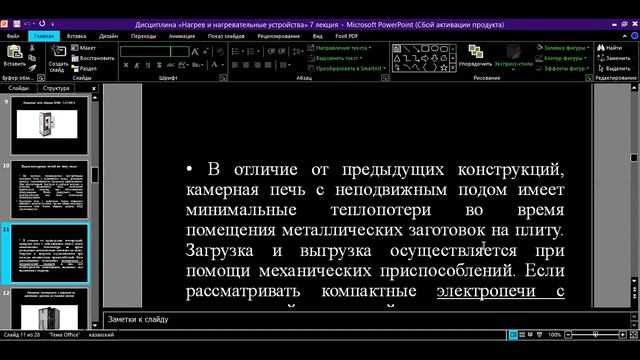Click the Redo/Repeat icon in title bar
Screen dimensions: 640x360
[x=42, y=24]
